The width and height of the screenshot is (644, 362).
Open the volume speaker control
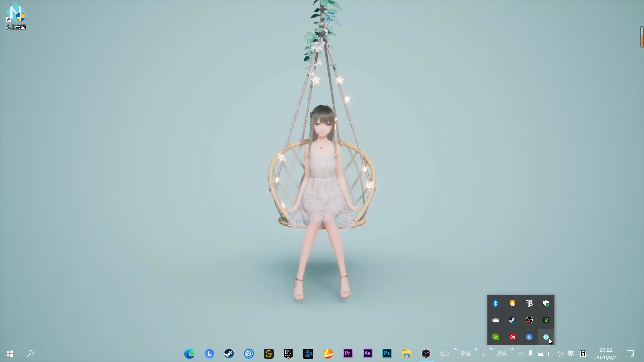coord(560,354)
